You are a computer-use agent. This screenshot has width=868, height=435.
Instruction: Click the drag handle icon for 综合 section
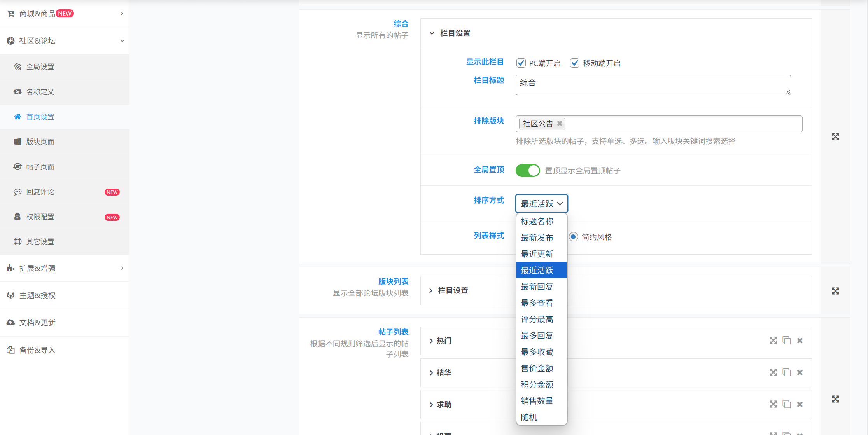[x=835, y=137]
